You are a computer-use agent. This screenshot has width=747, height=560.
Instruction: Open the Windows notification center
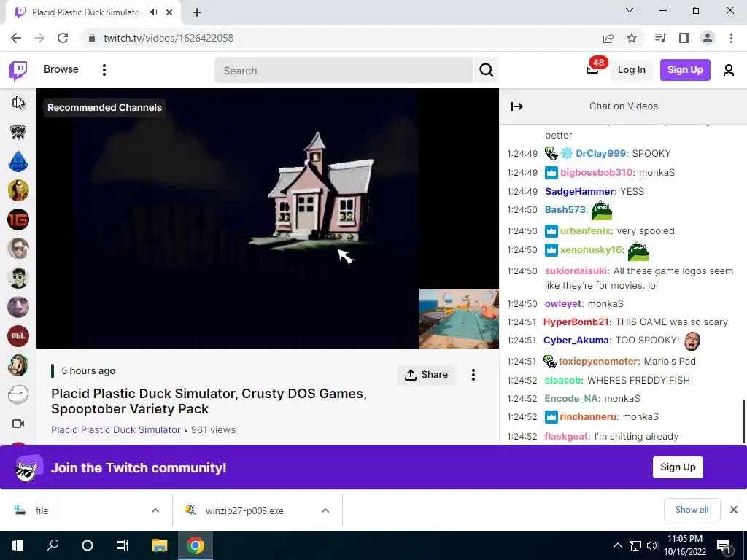point(723,545)
